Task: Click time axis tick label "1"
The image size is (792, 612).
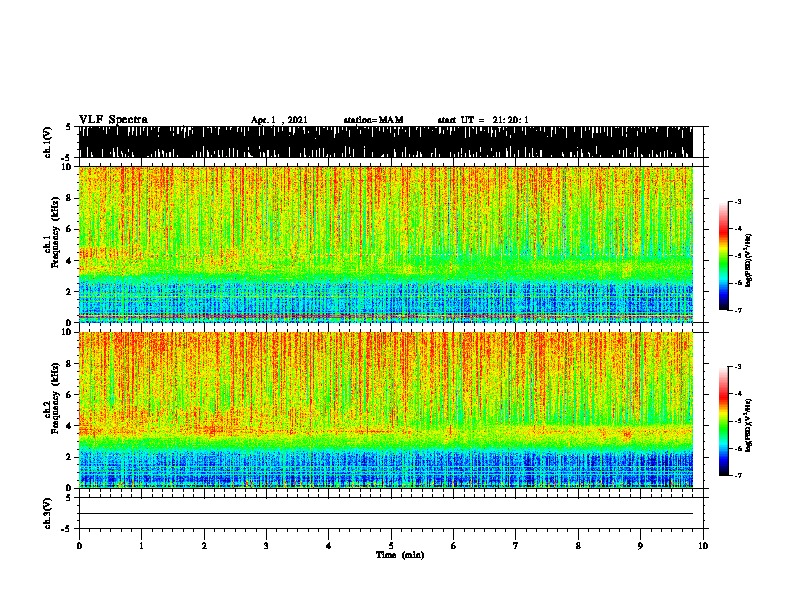Action: (141, 546)
